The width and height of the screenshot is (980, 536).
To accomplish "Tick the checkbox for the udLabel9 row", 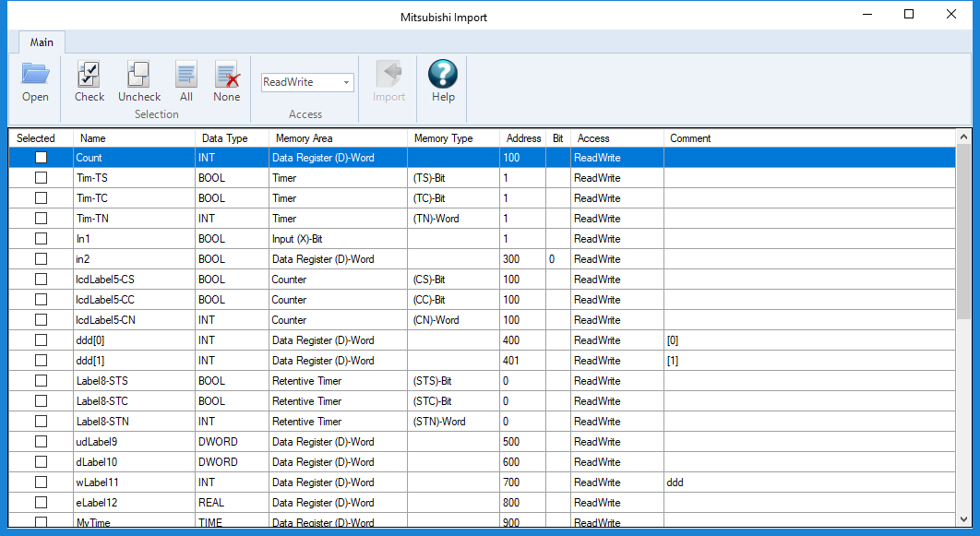I will coord(42,442).
